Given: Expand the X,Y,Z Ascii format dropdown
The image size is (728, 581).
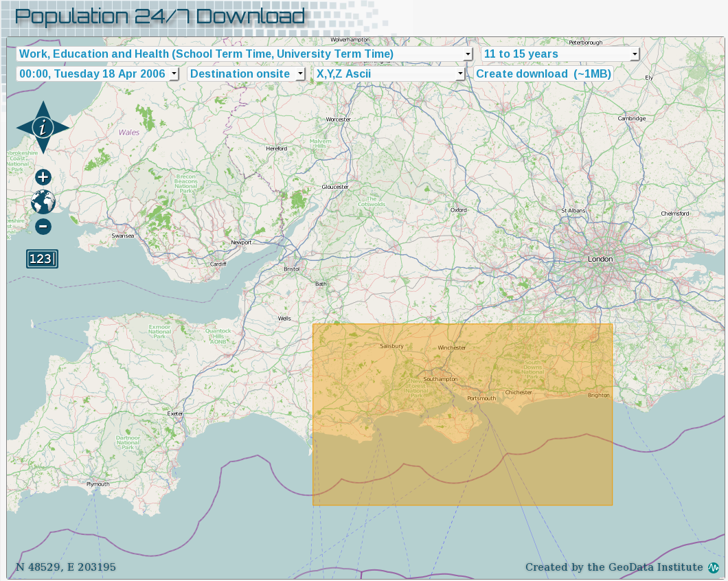Looking at the screenshot, I should click(x=389, y=74).
